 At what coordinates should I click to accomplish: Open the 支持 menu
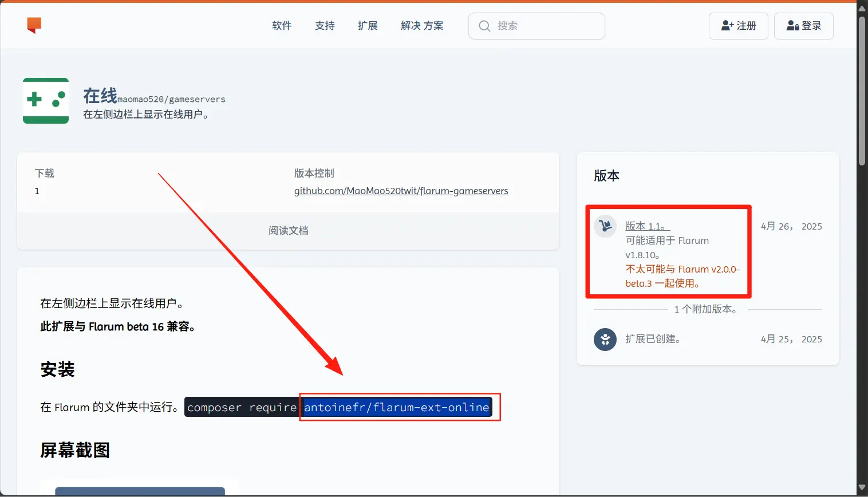(x=325, y=26)
